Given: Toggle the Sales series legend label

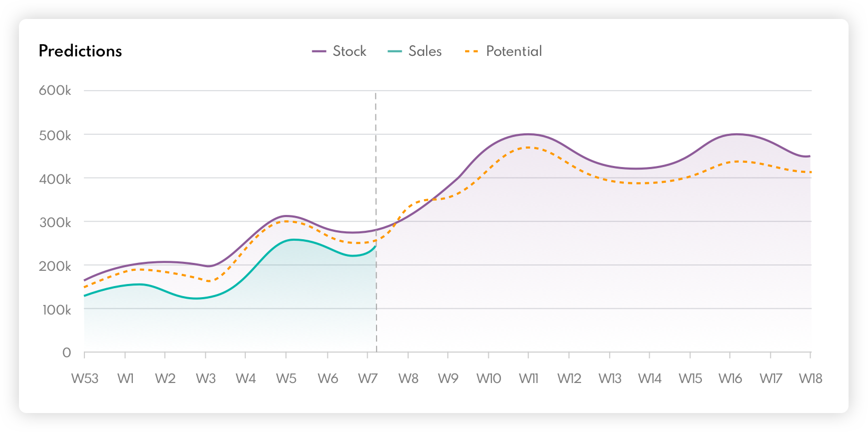Looking at the screenshot, I should point(425,51).
